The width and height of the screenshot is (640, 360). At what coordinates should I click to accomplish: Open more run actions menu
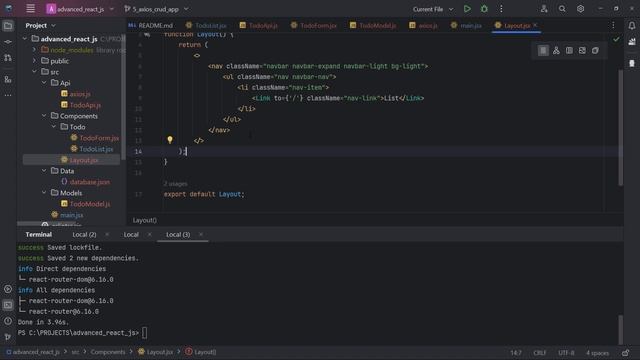[501, 9]
